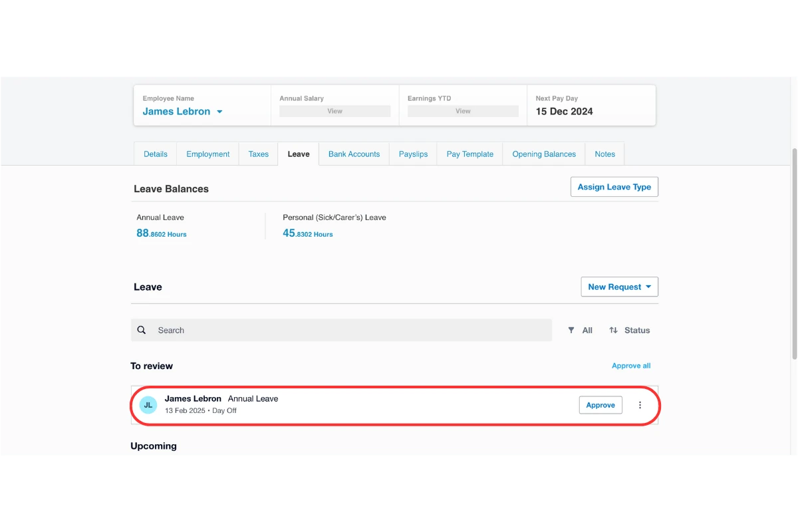Select the Leave tab
This screenshot has width=798, height=532.
[x=299, y=154]
